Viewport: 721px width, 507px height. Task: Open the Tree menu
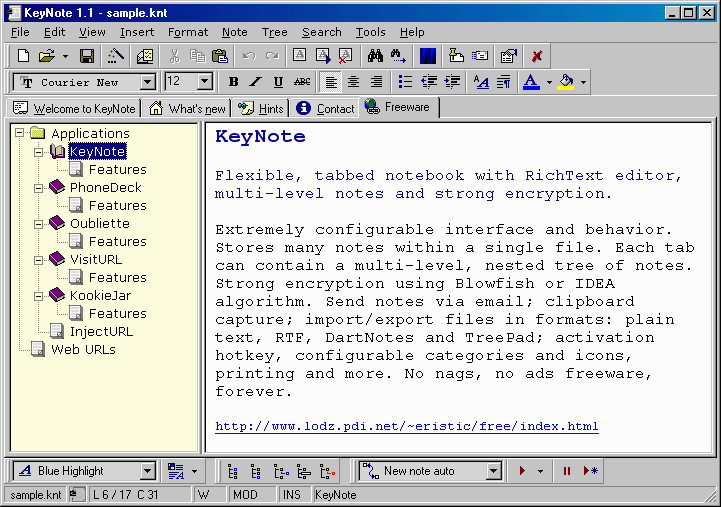point(274,32)
